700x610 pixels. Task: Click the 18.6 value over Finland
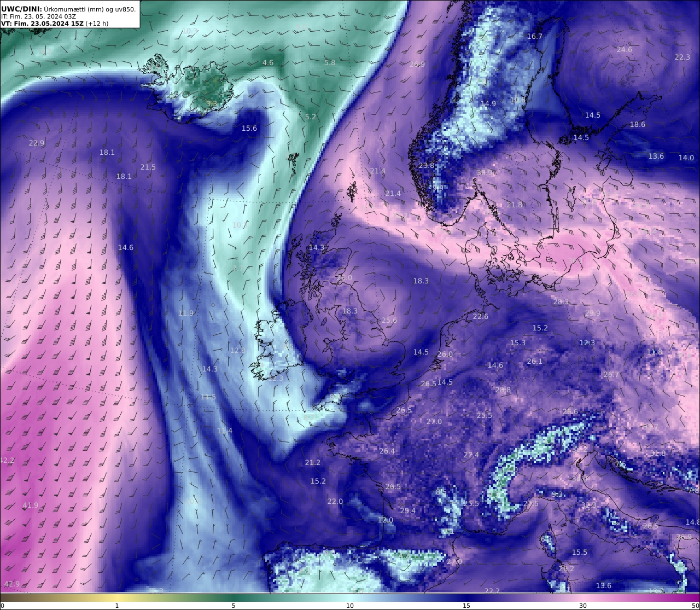point(637,125)
